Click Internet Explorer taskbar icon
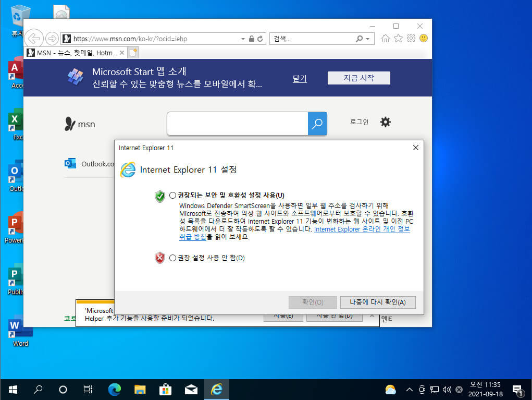Screen dimensions: 532x400 [216, 390]
